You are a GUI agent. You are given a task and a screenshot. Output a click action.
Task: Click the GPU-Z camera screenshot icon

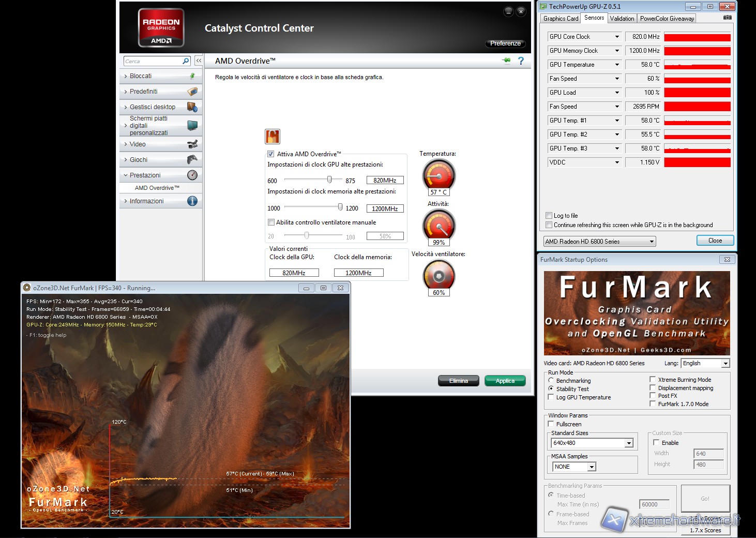(x=728, y=18)
